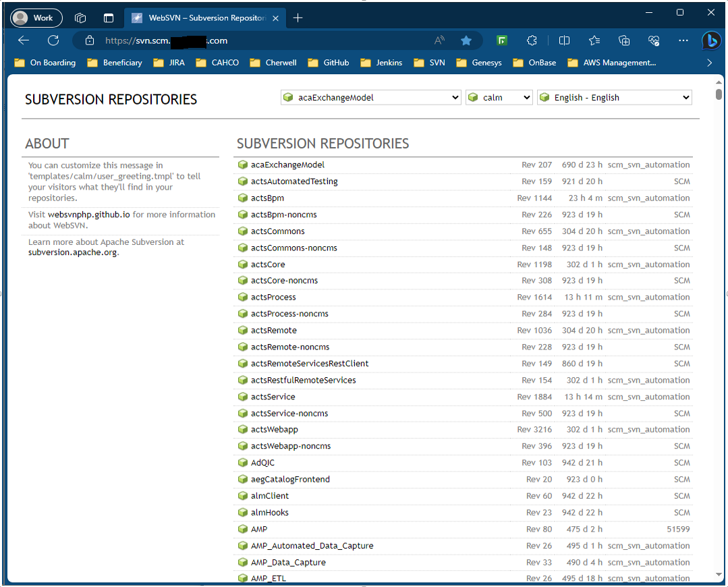Image resolution: width=728 pixels, height=587 pixels.
Task: View site information via lock icon
Action: [90, 40]
